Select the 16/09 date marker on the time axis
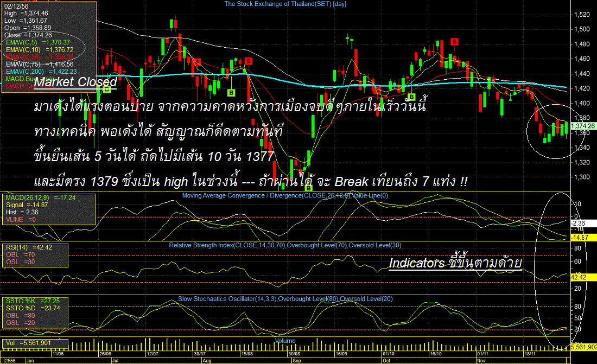The image size is (597, 364). click(341, 354)
